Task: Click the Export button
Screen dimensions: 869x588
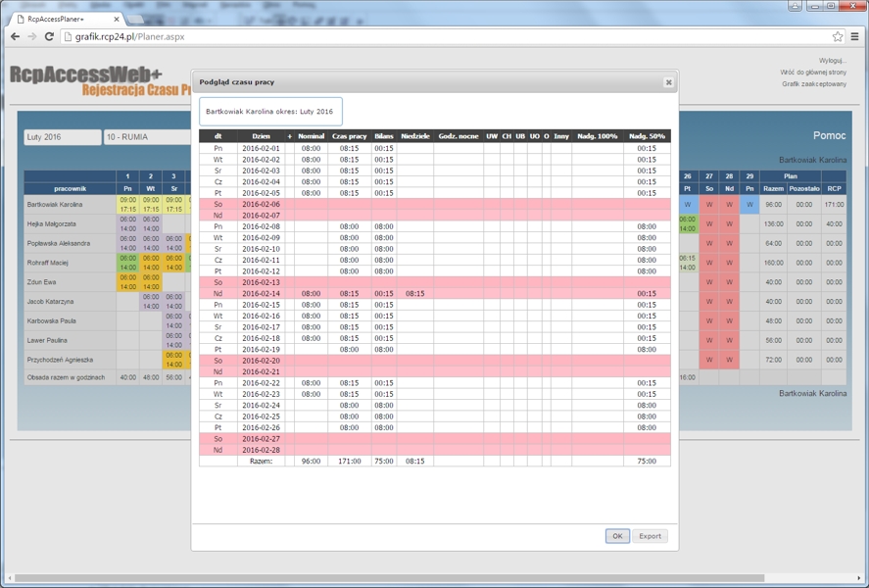Action: 650,536
